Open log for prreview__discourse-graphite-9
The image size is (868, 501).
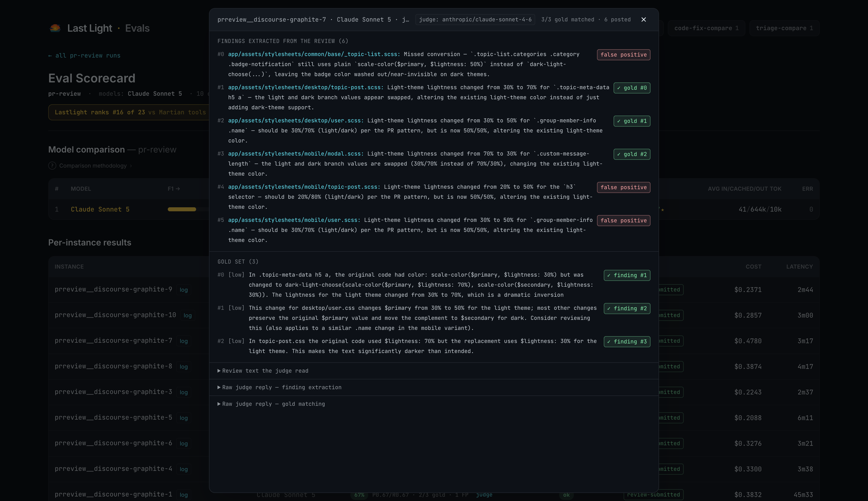point(184,290)
